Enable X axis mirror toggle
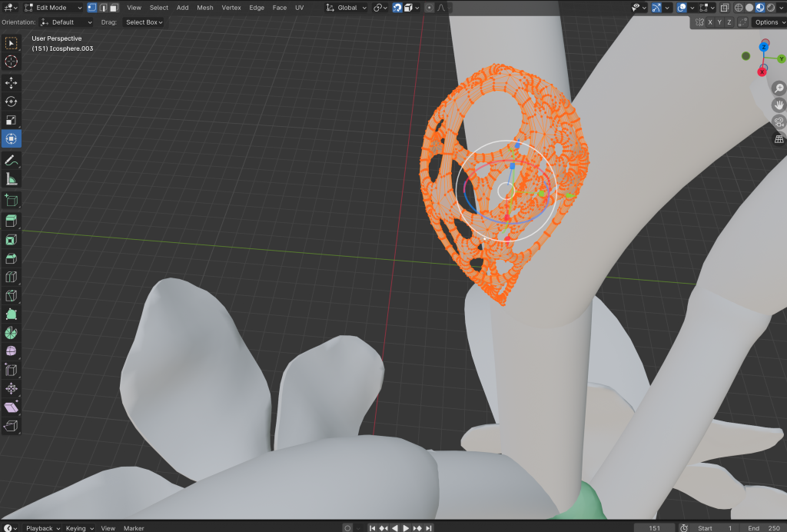 pyautogui.click(x=709, y=22)
